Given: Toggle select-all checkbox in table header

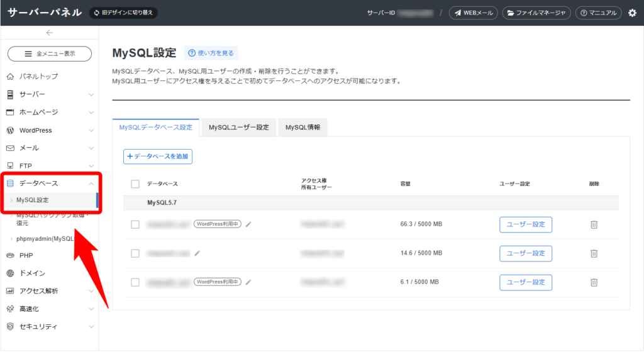Looking at the screenshot, I should point(135,184).
